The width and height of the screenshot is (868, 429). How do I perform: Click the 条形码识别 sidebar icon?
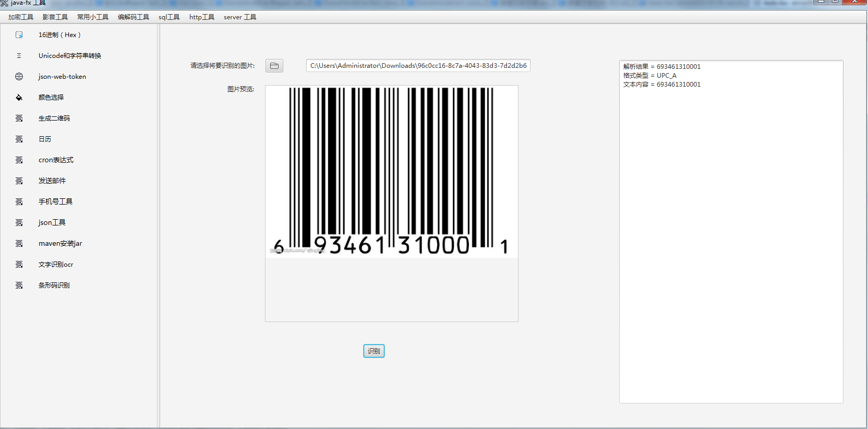[x=19, y=285]
